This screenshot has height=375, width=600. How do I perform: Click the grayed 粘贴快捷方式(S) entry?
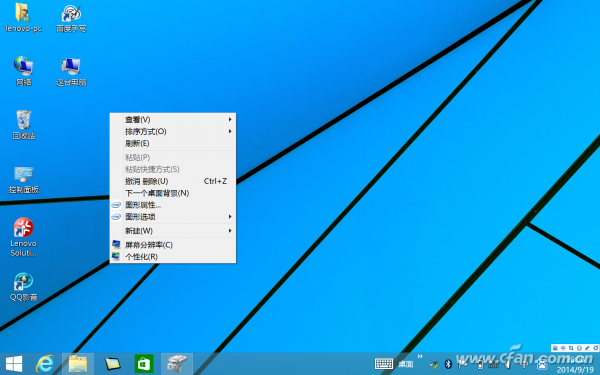click(173, 169)
